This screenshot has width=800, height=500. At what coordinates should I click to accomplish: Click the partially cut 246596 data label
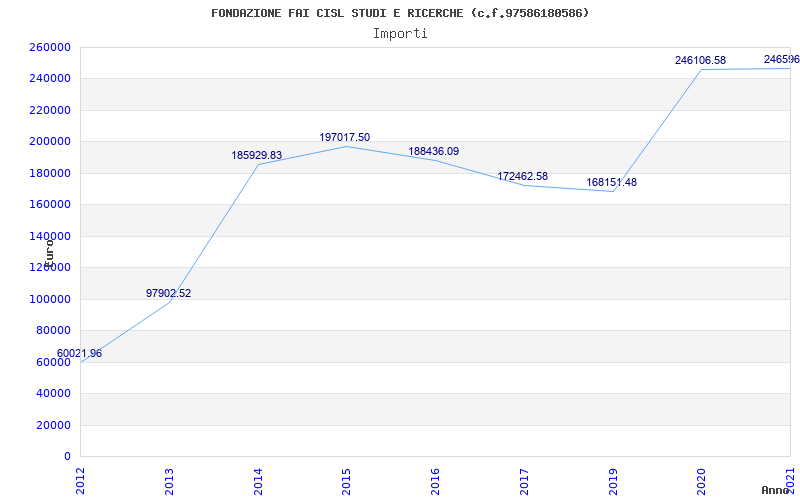pos(782,59)
